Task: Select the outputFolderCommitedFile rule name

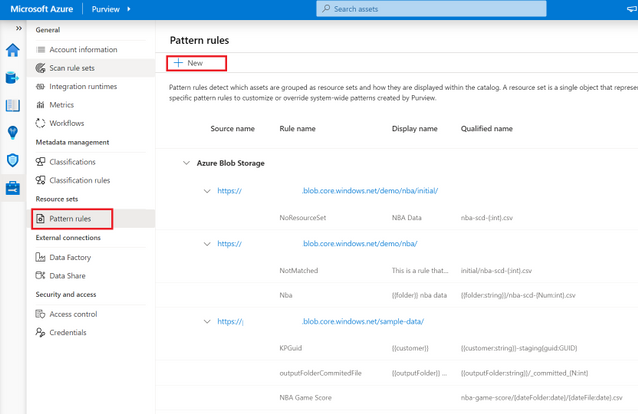Action: 320,373
